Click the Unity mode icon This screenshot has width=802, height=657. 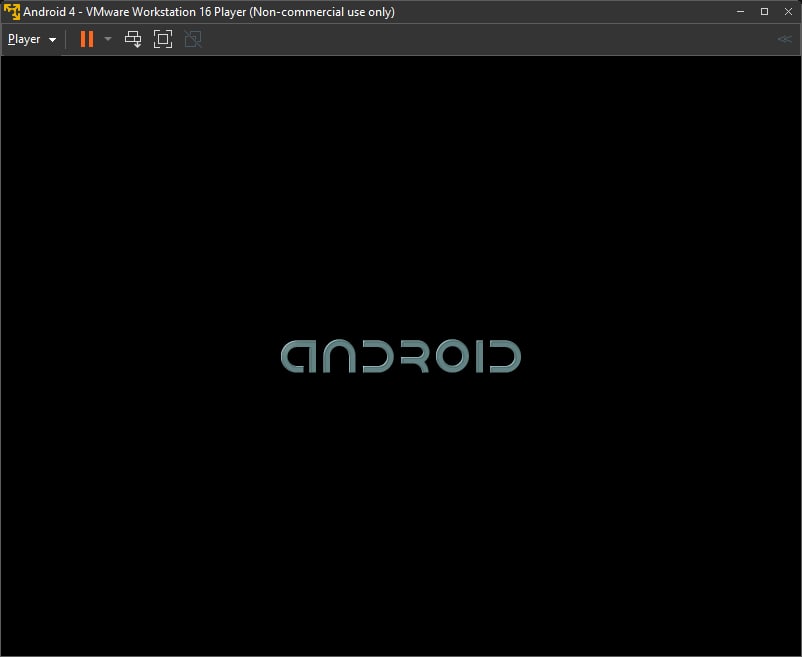point(193,39)
